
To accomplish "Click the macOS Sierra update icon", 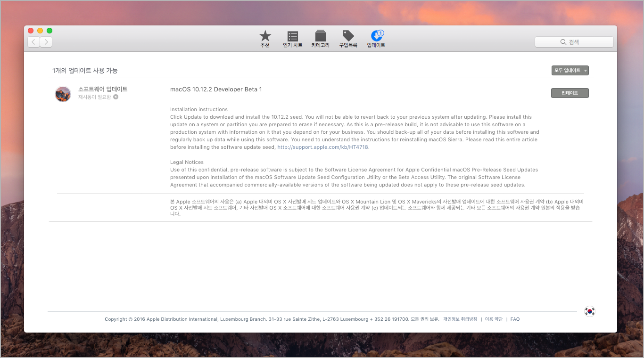I will point(63,94).
